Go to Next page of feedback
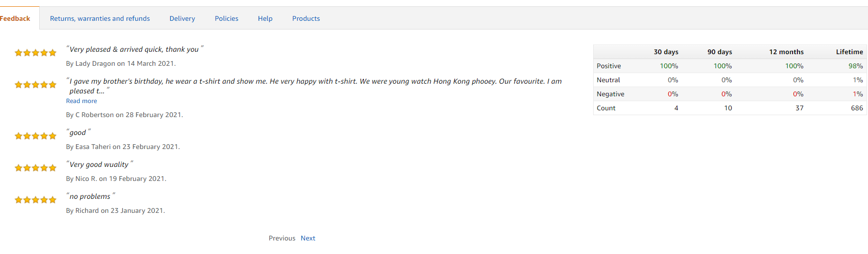 (308, 238)
